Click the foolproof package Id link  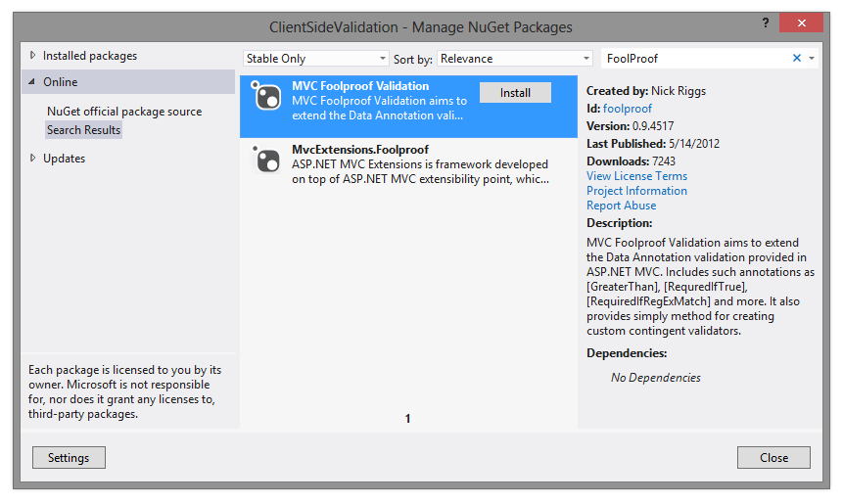point(628,109)
